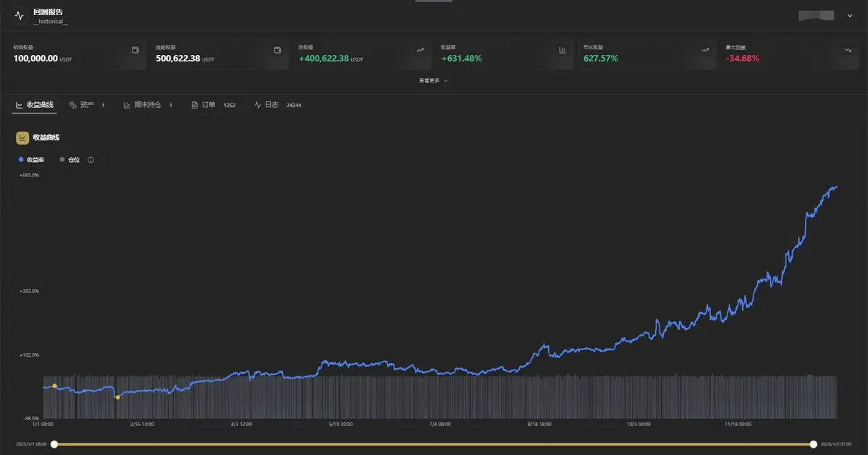Click the trend arrow icon in 总收益 card
The width and height of the screenshot is (868, 455).
coord(420,51)
